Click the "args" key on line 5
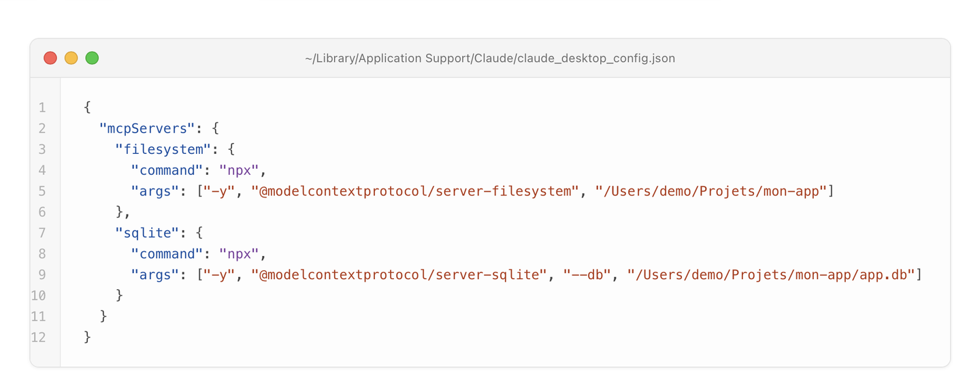 point(155,191)
